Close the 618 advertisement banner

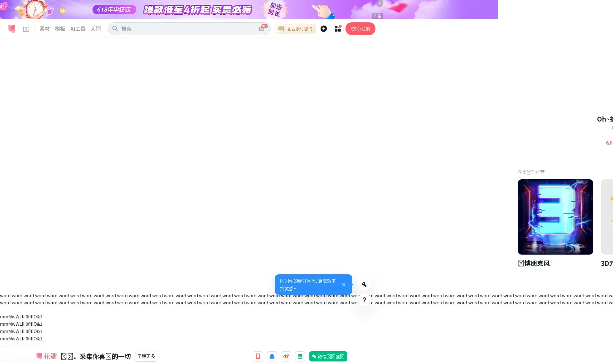[379, 4]
